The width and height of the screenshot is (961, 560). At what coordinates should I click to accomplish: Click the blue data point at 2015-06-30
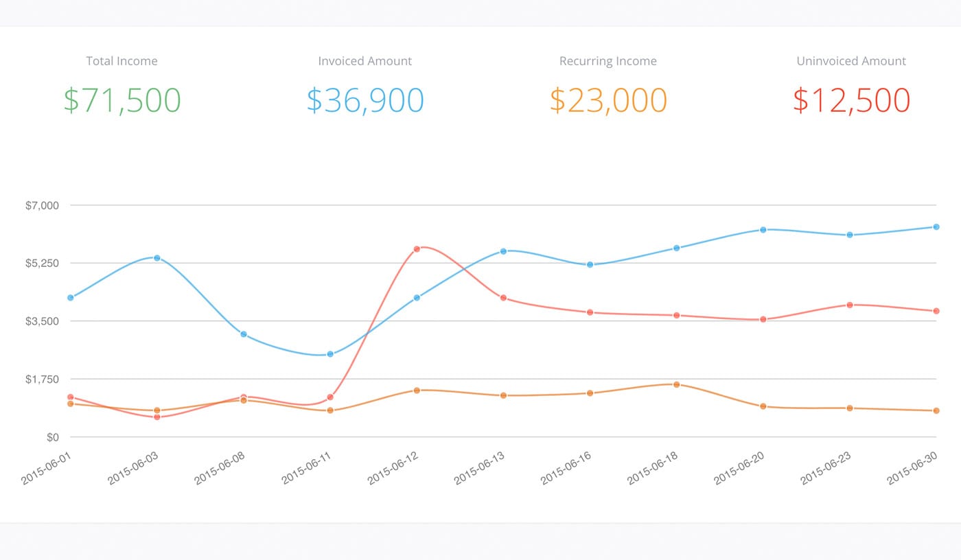pos(936,226)
